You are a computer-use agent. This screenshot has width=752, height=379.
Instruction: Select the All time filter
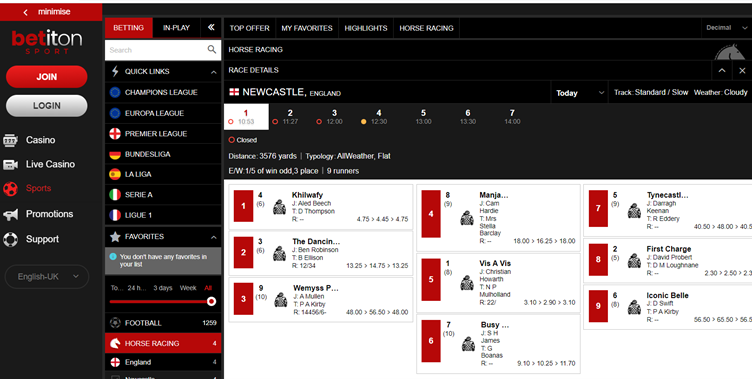click(208, 288)
